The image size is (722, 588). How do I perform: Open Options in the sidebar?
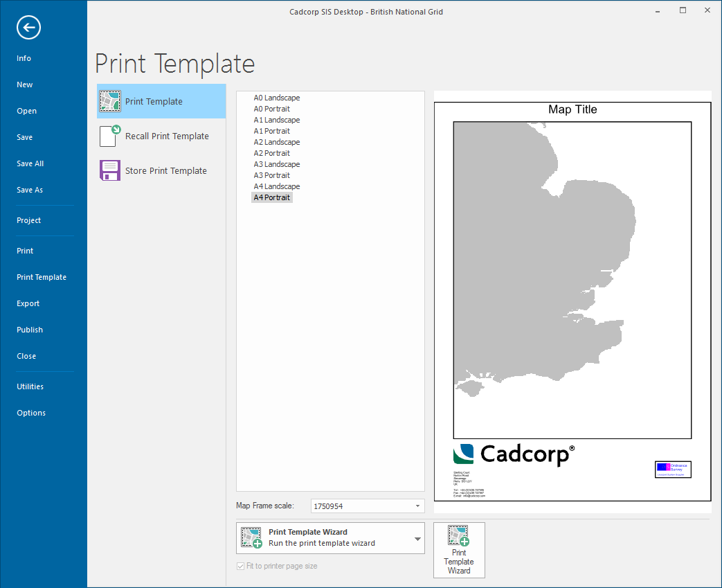point(31,412)
